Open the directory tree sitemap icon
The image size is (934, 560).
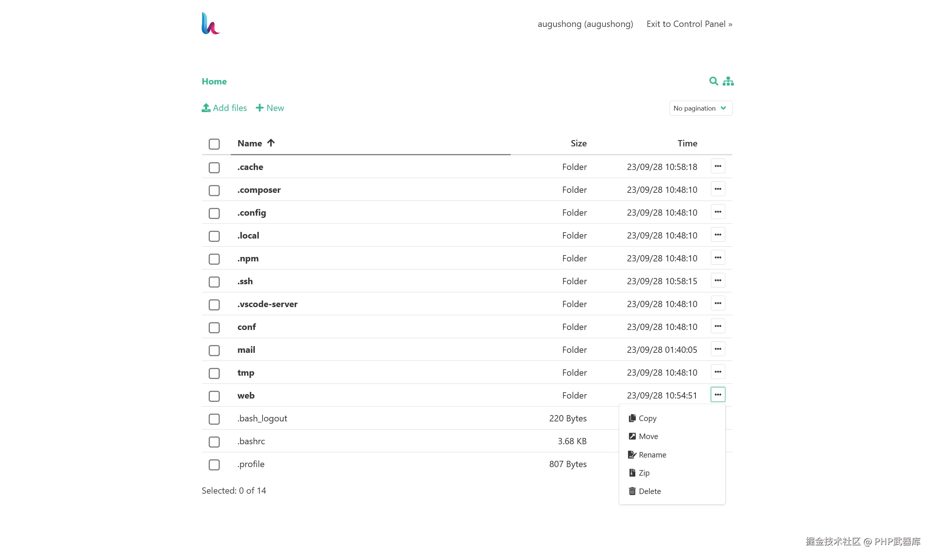click(x=728, y=81)
